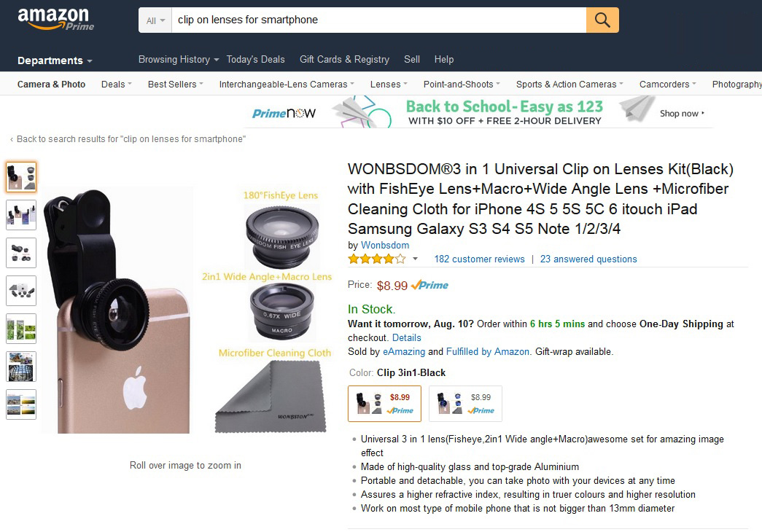The height and width of the screenshot is (532, 762).
Task: Open the Amazon Prime logo homepage
Action: [x=56, y=19]
